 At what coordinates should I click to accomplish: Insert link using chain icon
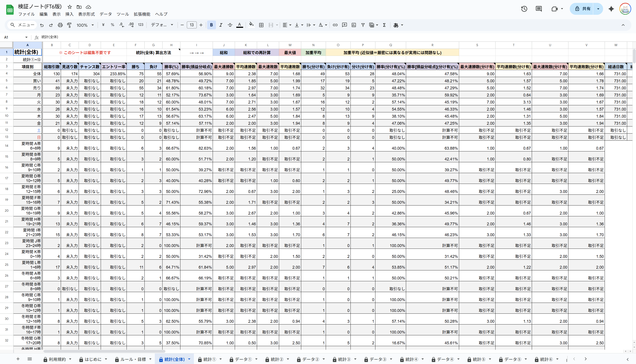(x=335, y=25)
